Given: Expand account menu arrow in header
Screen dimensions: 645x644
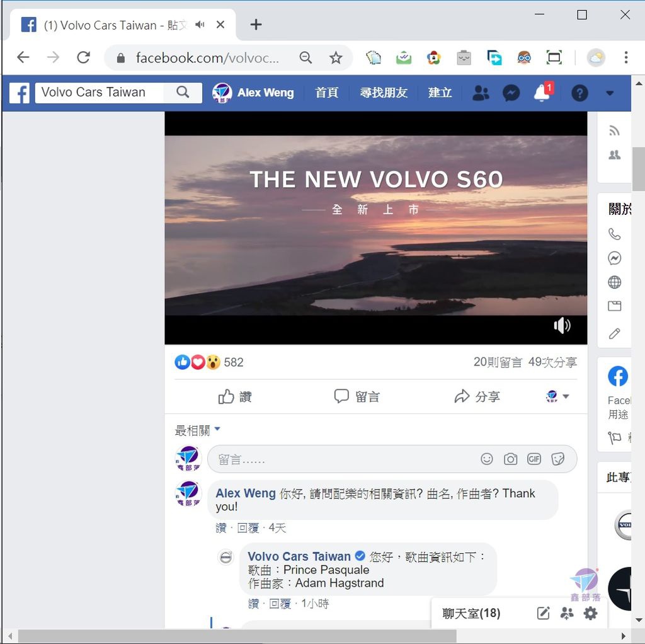Looking at the screenshot, I should tap(610, 93).
